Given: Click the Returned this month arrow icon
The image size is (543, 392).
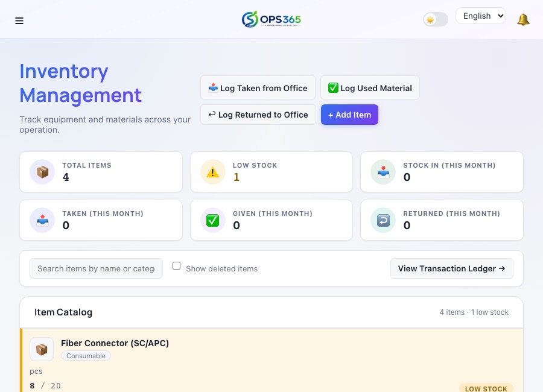Looking at the screenshot, I should point(383,220).
